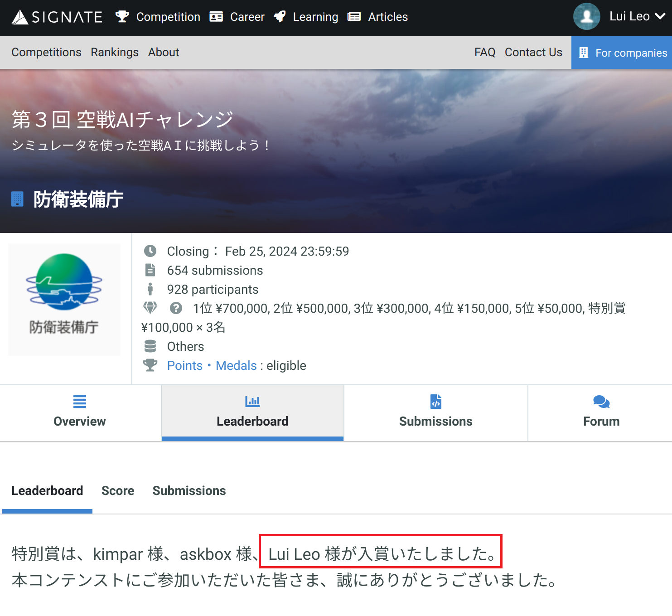Viewport: 672px width, 616px height.
Task: Go to Competitions in the subnav
Action: (x=46, y=52)
